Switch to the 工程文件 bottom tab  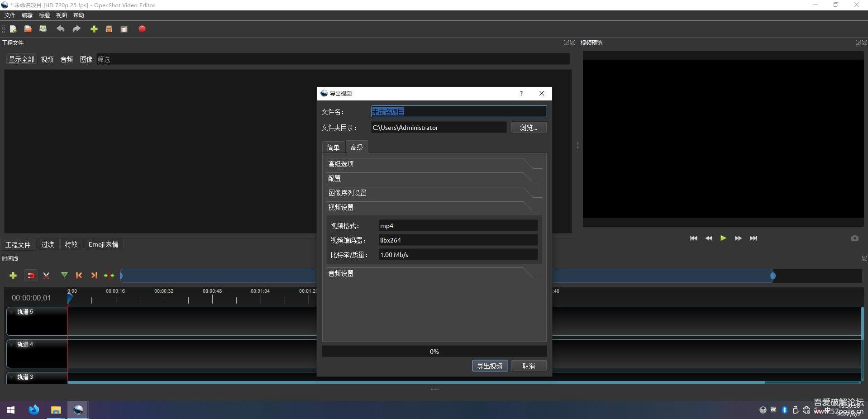(18, 244)
